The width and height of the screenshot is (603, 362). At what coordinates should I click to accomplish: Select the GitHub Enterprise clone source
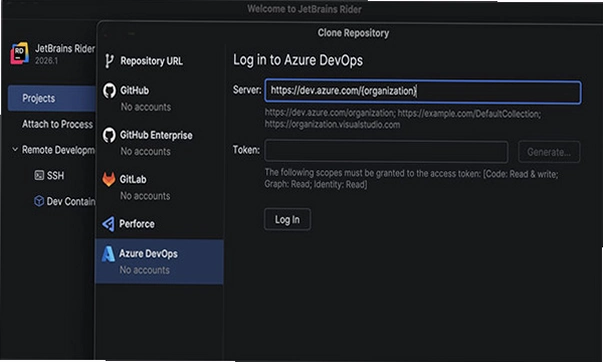click(x=159, y=143)
